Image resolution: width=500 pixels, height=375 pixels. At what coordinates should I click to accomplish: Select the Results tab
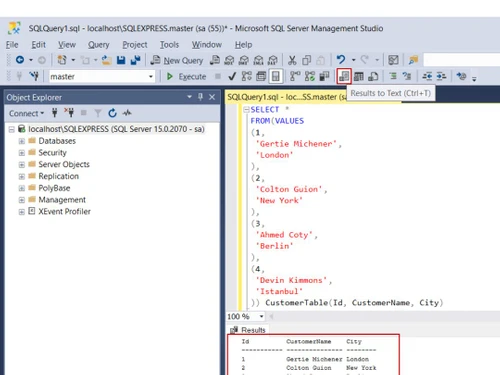(248, 330)
